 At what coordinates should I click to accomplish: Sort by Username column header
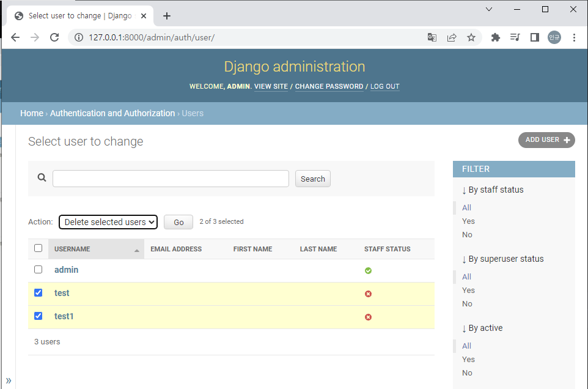[x=72, y=249]
